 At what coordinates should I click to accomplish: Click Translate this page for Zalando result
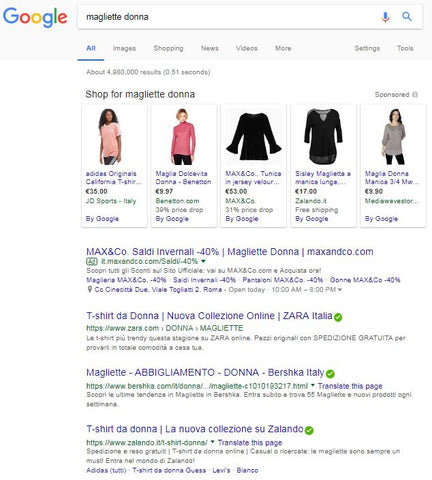click(x=250, y=443)
